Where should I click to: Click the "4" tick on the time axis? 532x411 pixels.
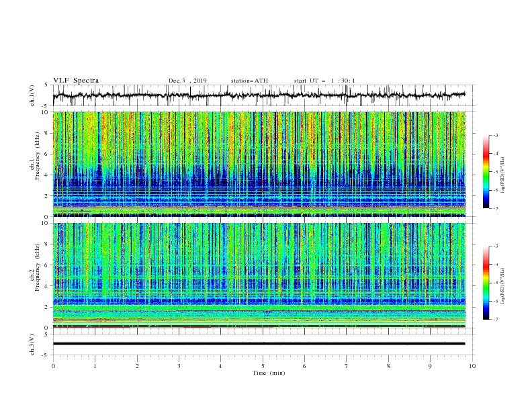point(220,366)
